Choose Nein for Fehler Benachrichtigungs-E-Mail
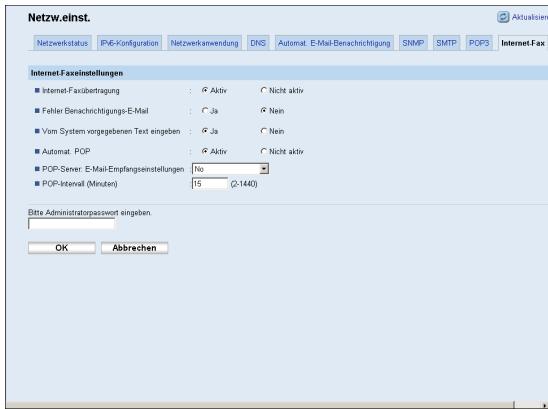This screenshot has width=548, height=409. point(264,110)
